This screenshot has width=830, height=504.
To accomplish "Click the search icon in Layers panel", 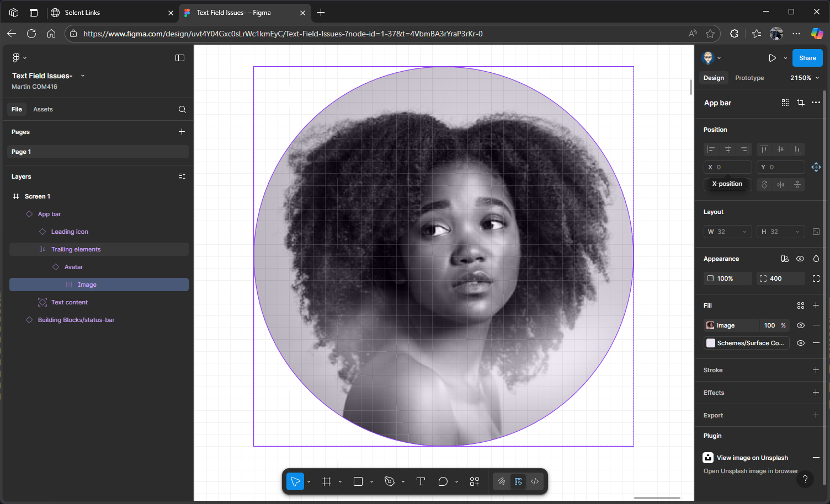I will (182, 109).
